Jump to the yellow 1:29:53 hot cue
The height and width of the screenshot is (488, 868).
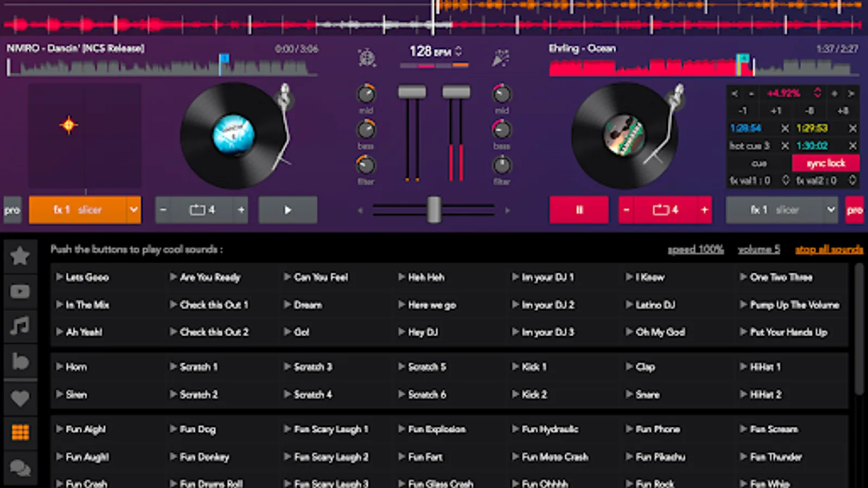(812, 129)
